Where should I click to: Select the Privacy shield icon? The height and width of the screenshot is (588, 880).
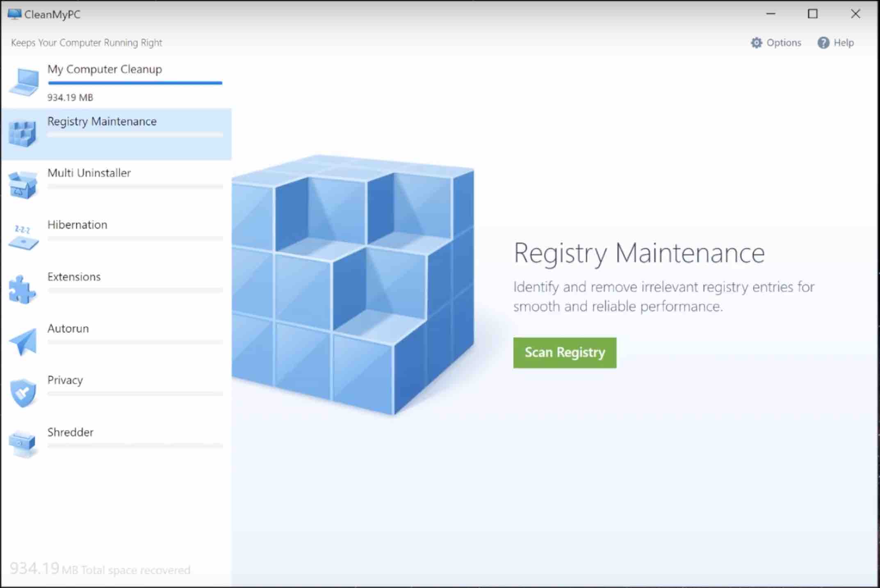point(22,392)
